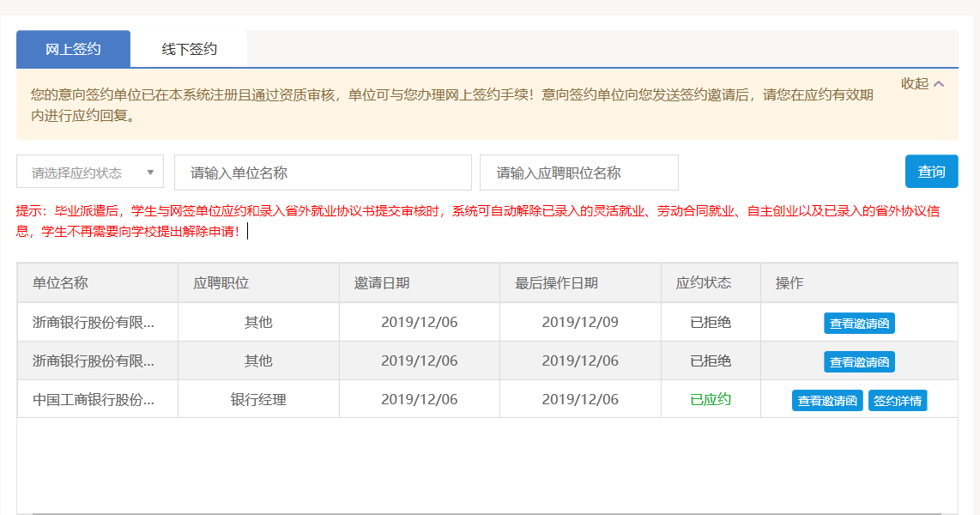Focus the 请输入应聘职位名称 input field
Viewport: 980px width, 515px height.
(578, 173)
